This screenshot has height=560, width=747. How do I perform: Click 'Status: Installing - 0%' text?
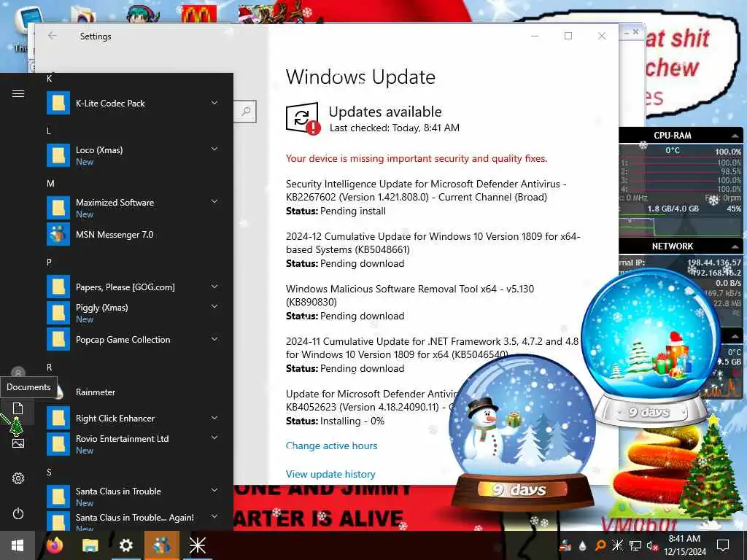point(335,421)
